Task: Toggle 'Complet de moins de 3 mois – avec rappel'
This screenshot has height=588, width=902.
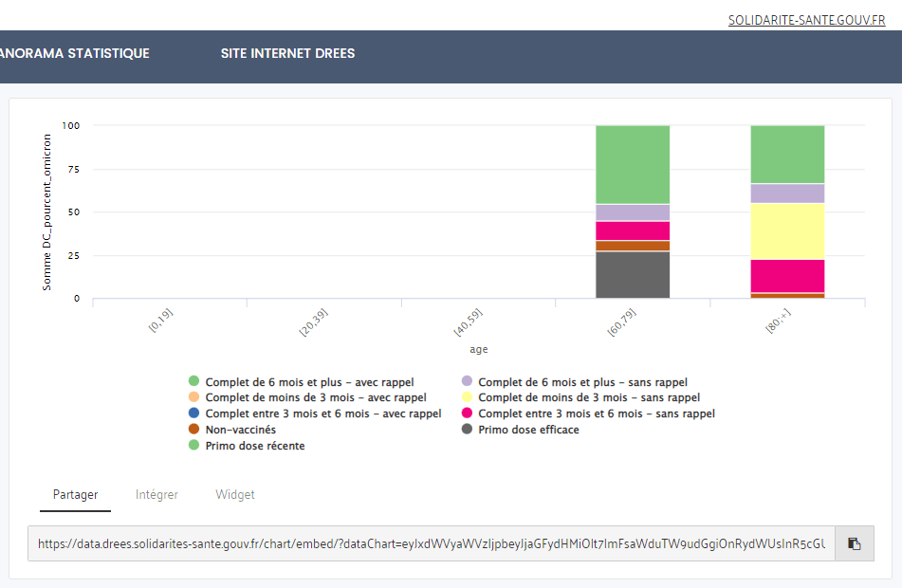Action: [x=315, y=398]
